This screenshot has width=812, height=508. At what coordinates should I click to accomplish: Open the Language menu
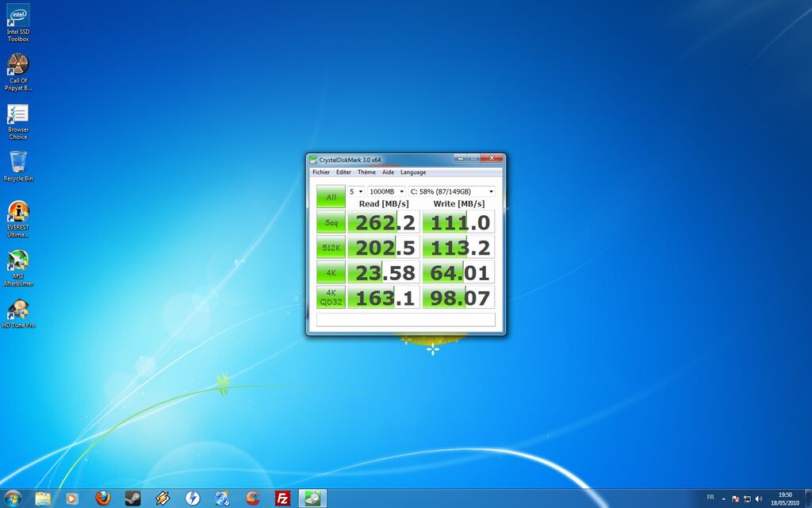click(413, 172)
